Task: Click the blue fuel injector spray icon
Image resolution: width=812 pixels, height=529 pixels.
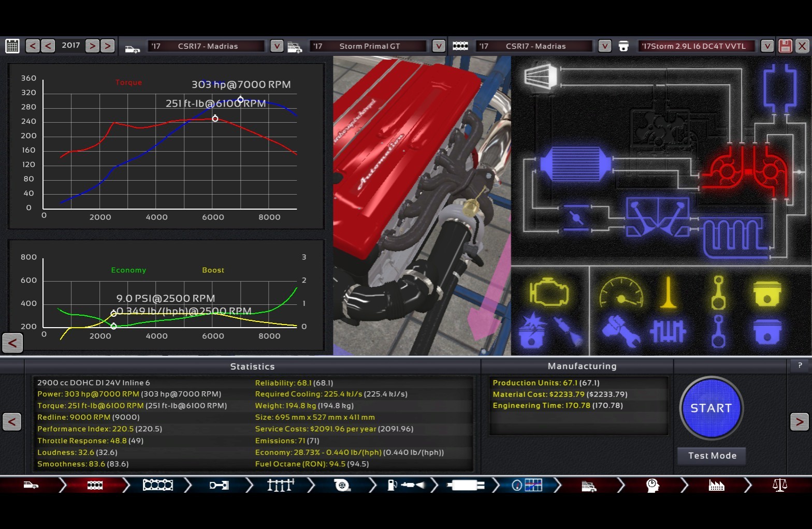Action: (x=568, y=331)
